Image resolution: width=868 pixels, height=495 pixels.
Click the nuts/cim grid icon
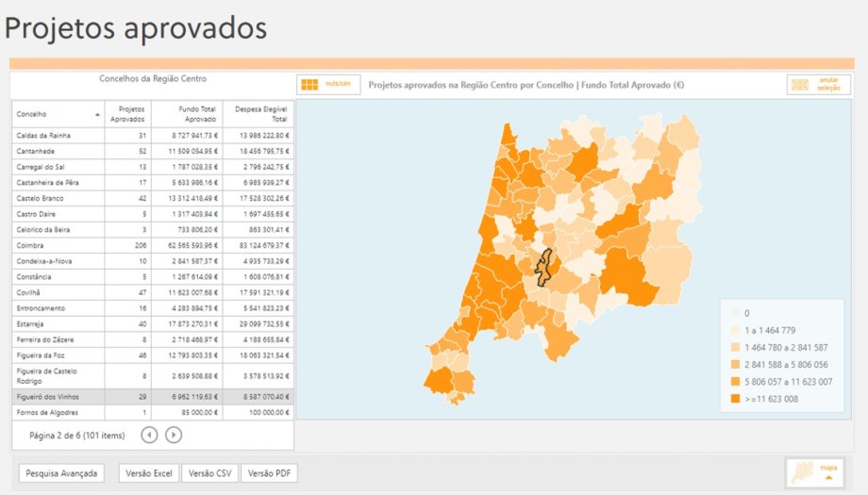pos(309,85)
